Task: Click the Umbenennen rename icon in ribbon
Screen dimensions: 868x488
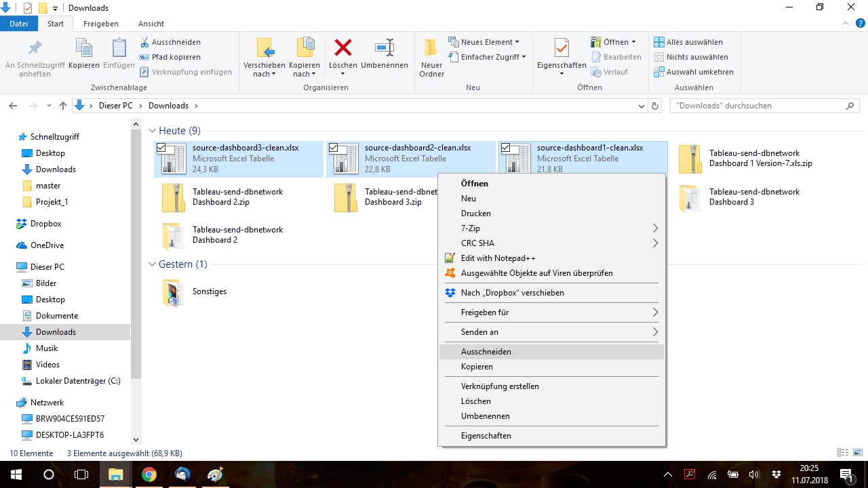Action: point(384,49)
